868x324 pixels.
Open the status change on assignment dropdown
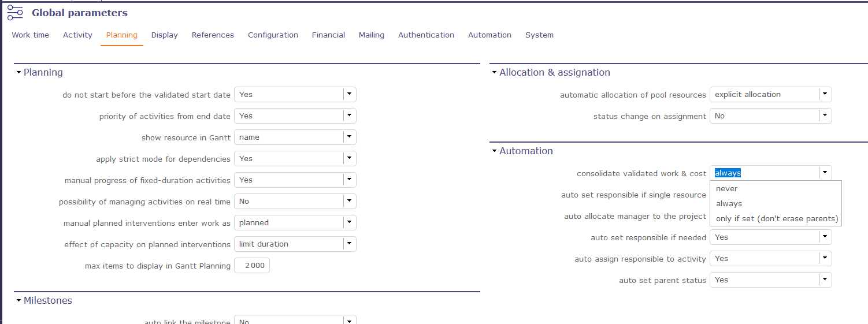click(x=825, y=116)
